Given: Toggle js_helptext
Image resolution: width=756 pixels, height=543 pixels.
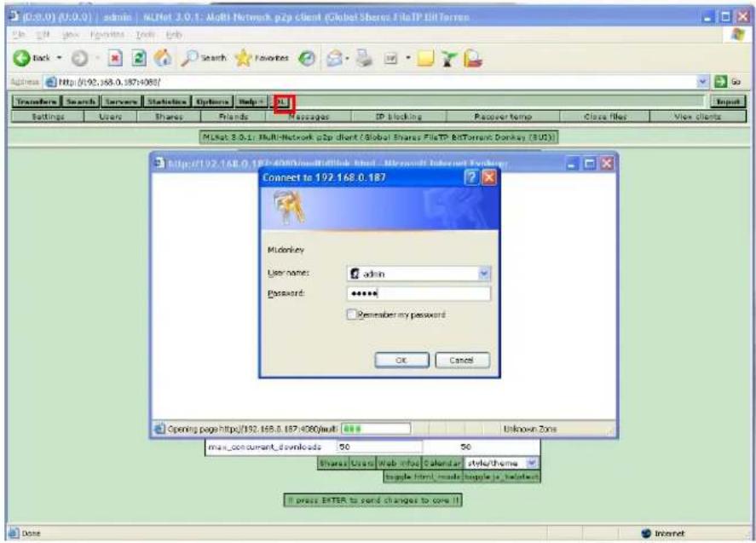Looking at the screenshot, I should coord(501,477).
